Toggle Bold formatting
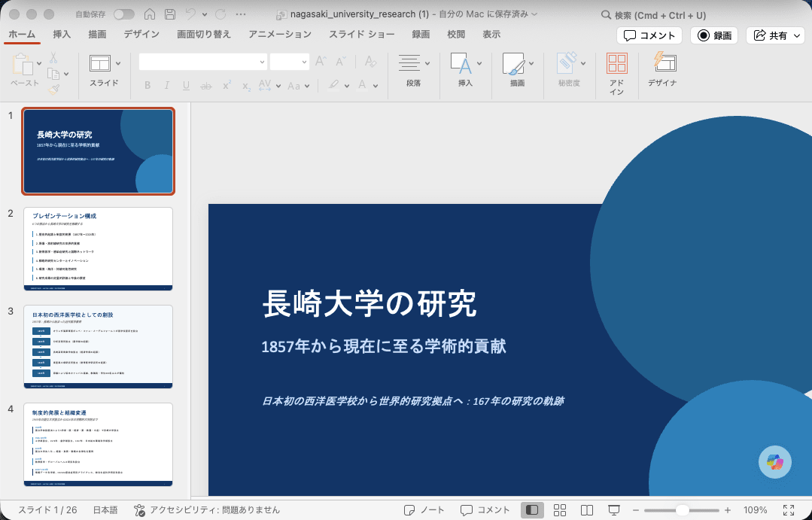812x520 pixels. (x=147, y=86)
